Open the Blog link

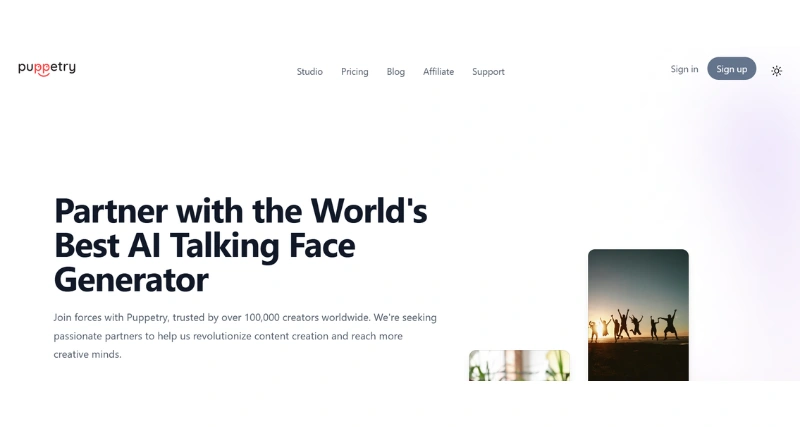tap(395, 72)
